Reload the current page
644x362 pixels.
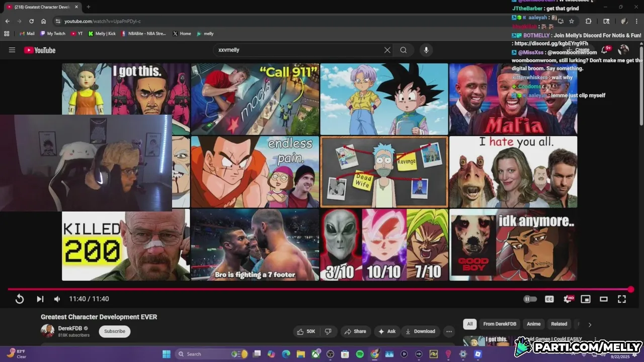pos(31,21)
